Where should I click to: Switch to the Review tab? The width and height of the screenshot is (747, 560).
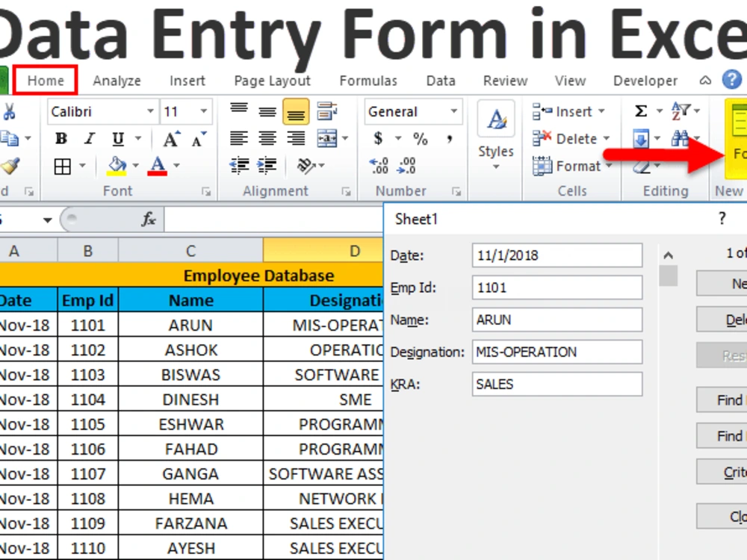(505, 81)
